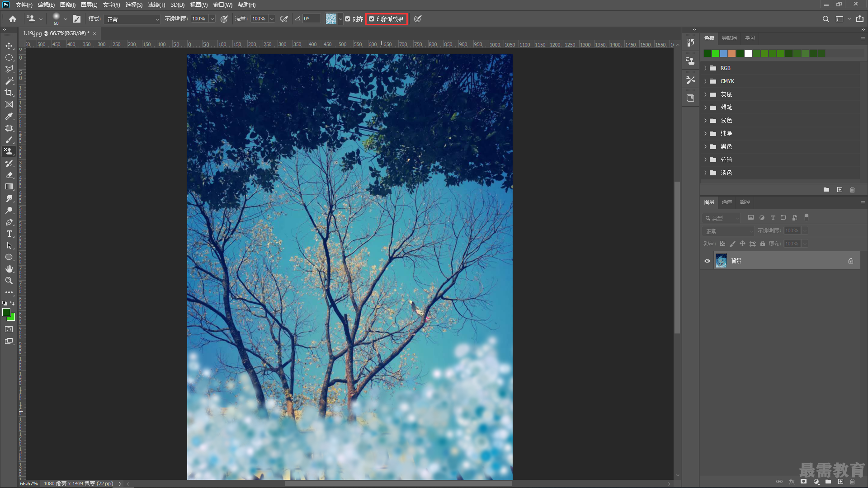868x488 pixels.
Task: Open the brush preset picker dropdown
Action: tap(66, 19)
